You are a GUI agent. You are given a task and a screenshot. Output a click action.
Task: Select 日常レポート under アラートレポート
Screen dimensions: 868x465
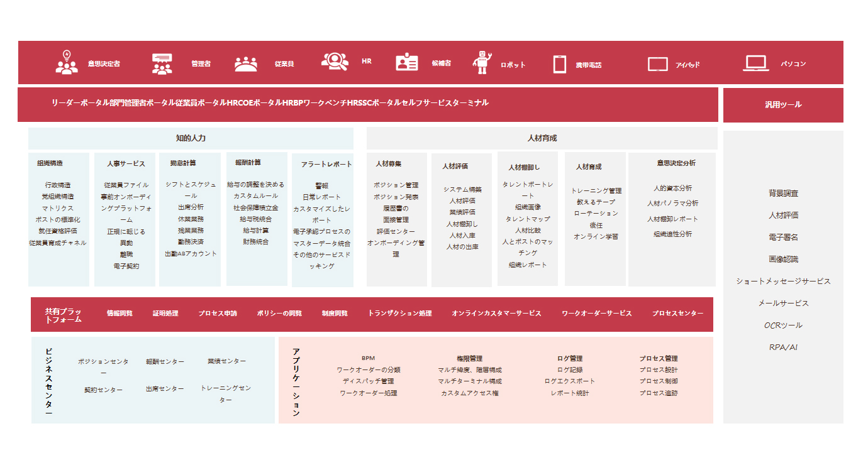pyautogui.click(x=322, y=197)
